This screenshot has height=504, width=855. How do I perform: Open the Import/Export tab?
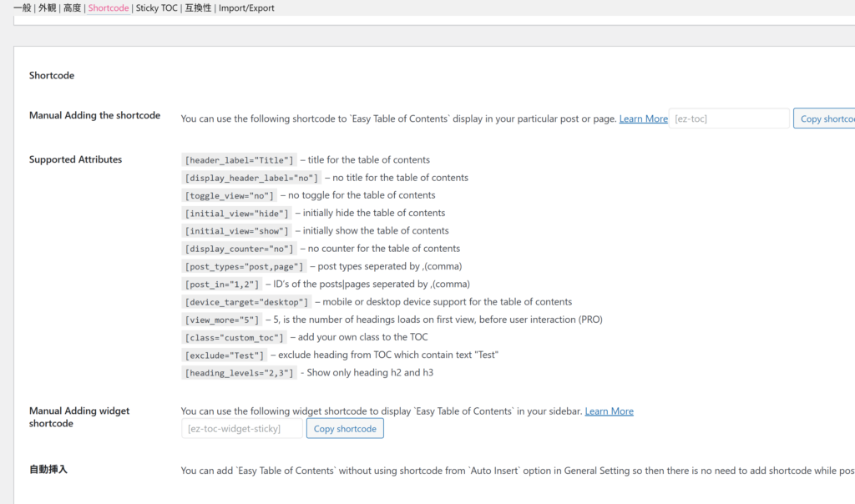pos(246,8)
